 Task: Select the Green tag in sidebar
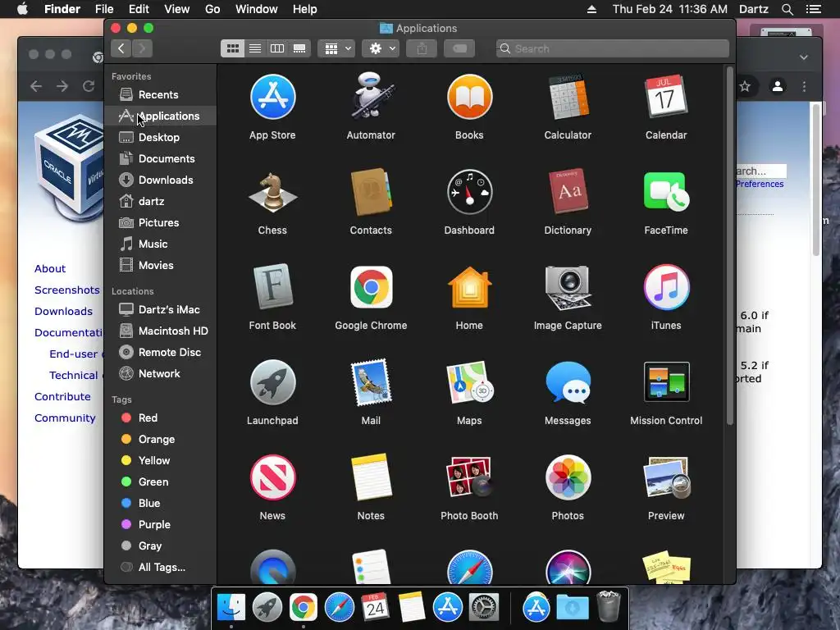pyautogui.click(x=161, y=482)
